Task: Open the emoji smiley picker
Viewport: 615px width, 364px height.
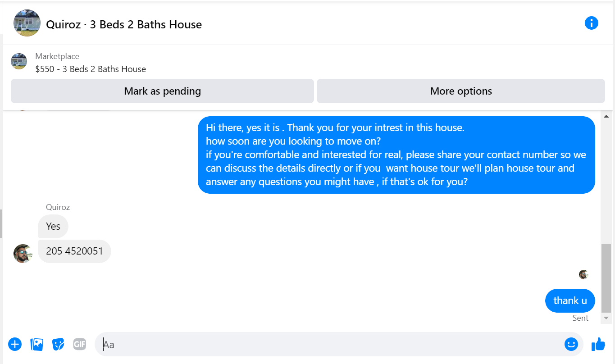Action: [571, 344]
